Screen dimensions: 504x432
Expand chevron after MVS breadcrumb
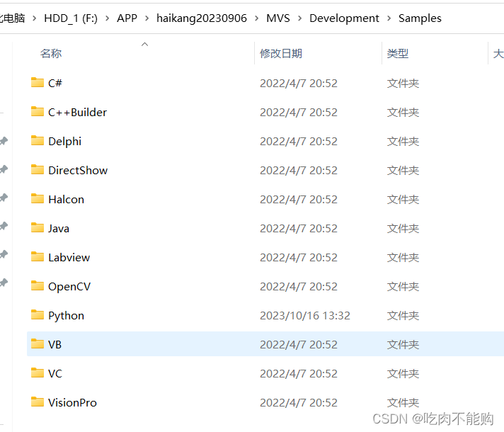300,18
